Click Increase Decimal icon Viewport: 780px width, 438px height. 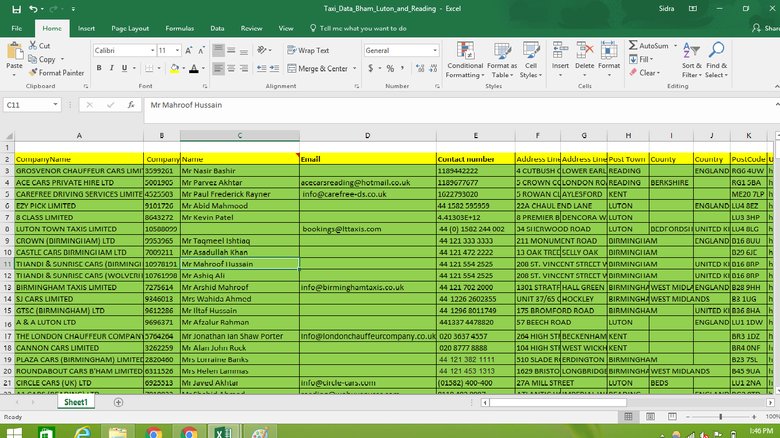(420, 68)
